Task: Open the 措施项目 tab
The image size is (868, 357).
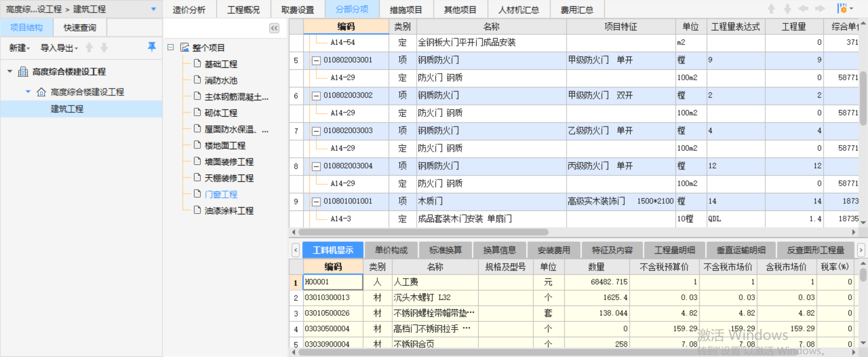Action: 406,10
